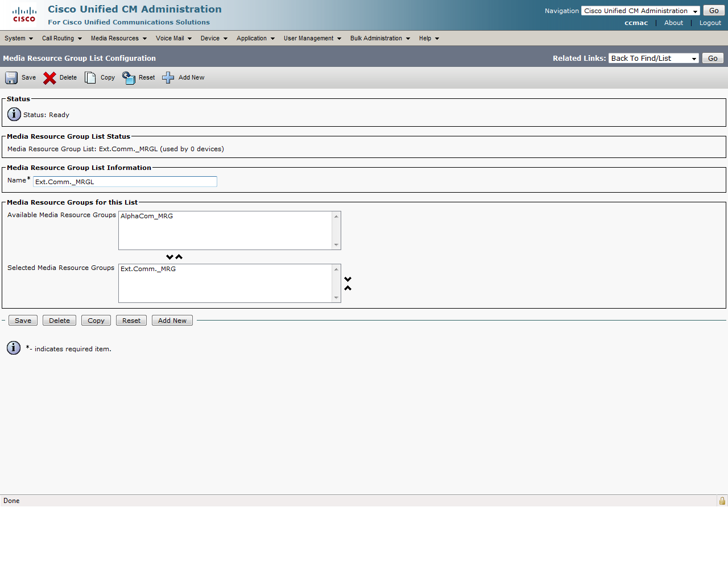This screenshot has height=582, width=728.
Task: Click Add New label in top toolbar
Action: (191, 78)
